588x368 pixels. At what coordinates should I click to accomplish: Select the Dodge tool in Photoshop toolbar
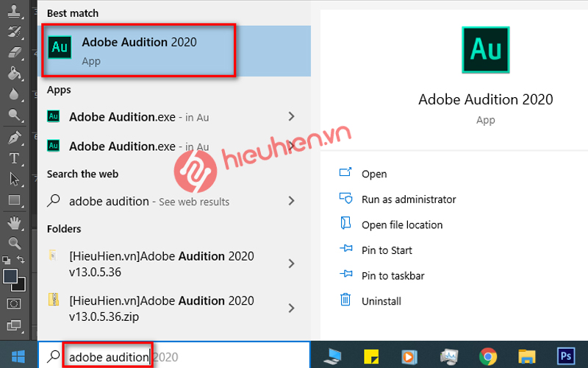14,115
